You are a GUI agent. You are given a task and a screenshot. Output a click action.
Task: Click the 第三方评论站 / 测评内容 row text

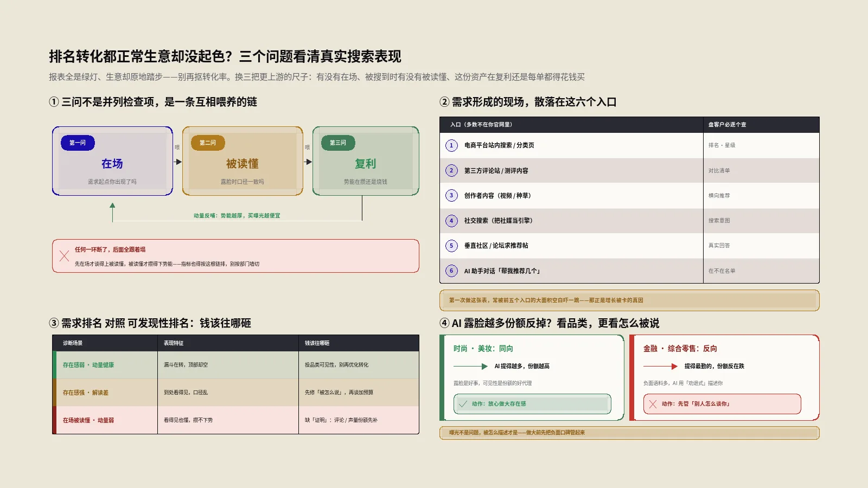pyautogui.click(x=496, y=170)
